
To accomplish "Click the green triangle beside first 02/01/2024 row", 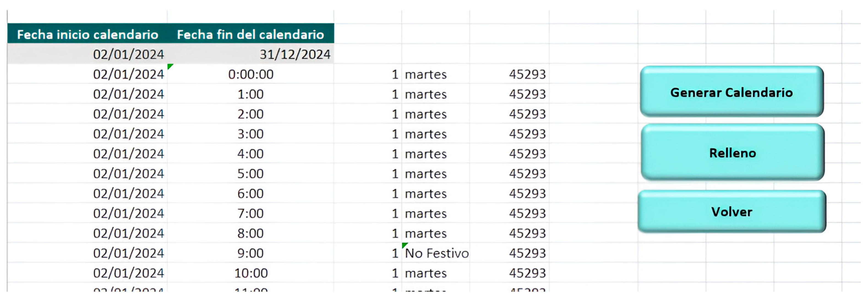I will pos(170,66).
